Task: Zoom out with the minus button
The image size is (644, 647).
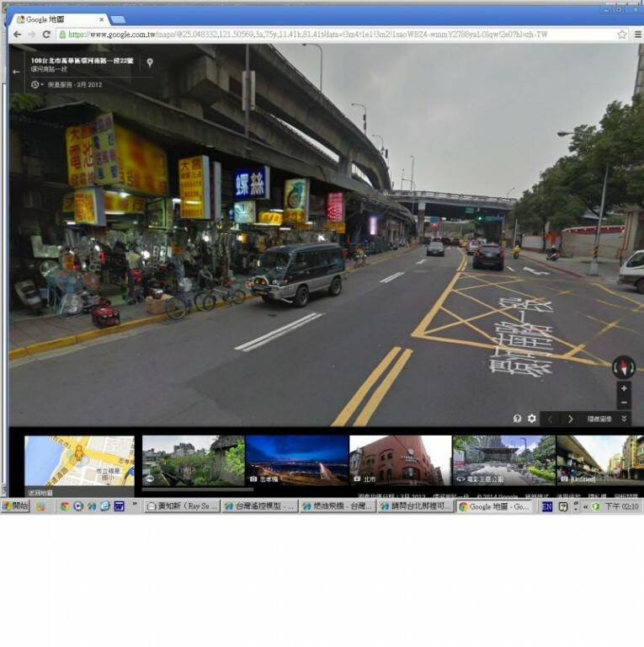Action: pos(624,404)
